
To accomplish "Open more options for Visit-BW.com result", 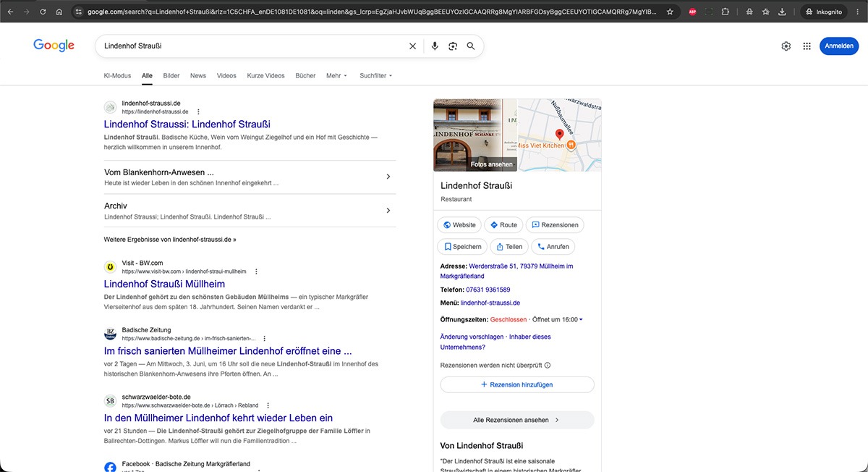I will coord(256,271).
